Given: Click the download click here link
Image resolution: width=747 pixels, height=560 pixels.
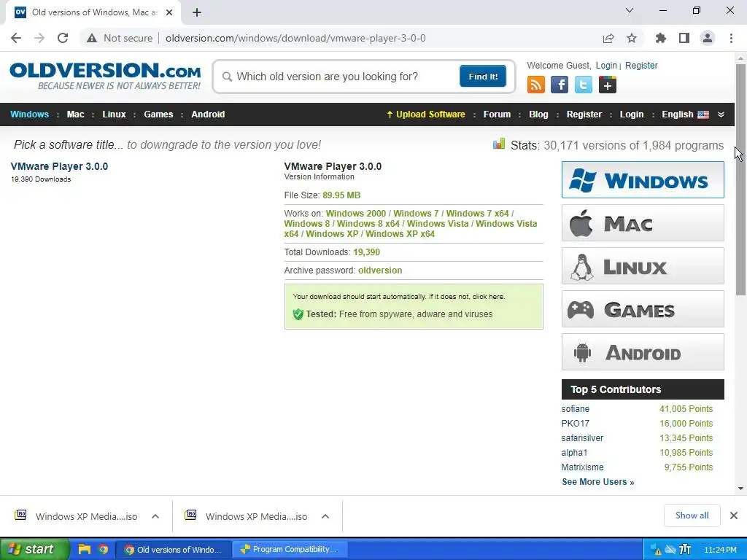Looking at the screenshot, I should coord(488,296).
